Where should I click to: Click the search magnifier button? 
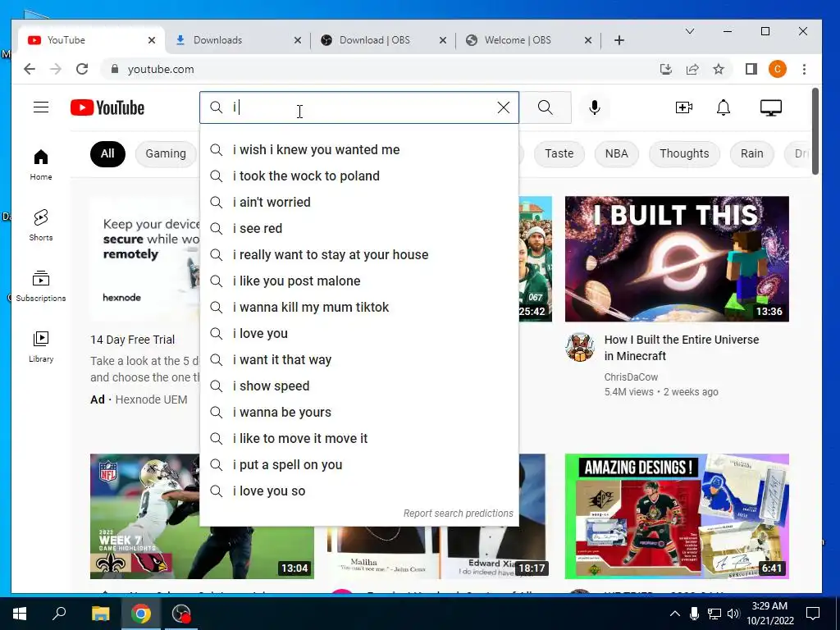pyautogui.click(x=546, y=107)
